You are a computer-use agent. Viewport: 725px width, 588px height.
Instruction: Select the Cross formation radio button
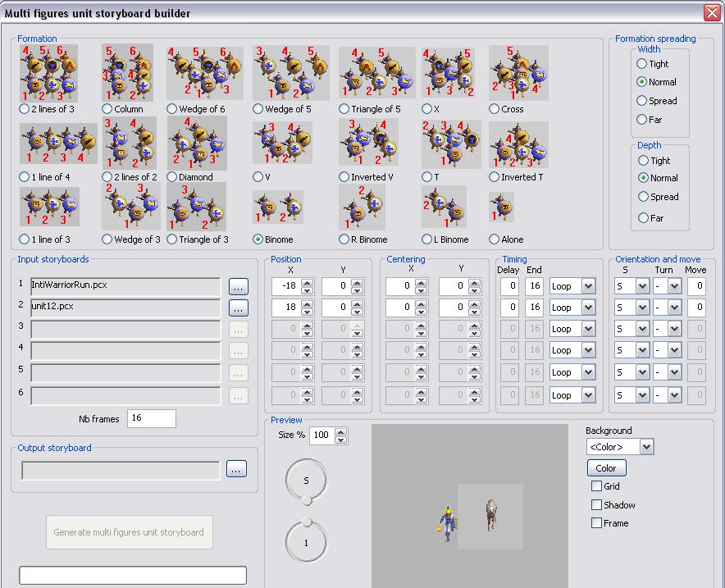click(x=495, y=109)
